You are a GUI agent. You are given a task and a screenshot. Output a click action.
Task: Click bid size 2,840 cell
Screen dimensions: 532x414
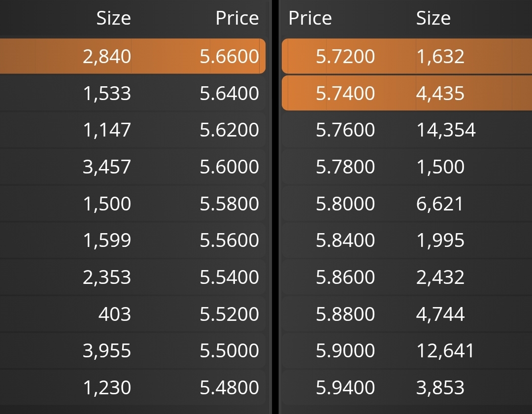(x=107, y=56)
